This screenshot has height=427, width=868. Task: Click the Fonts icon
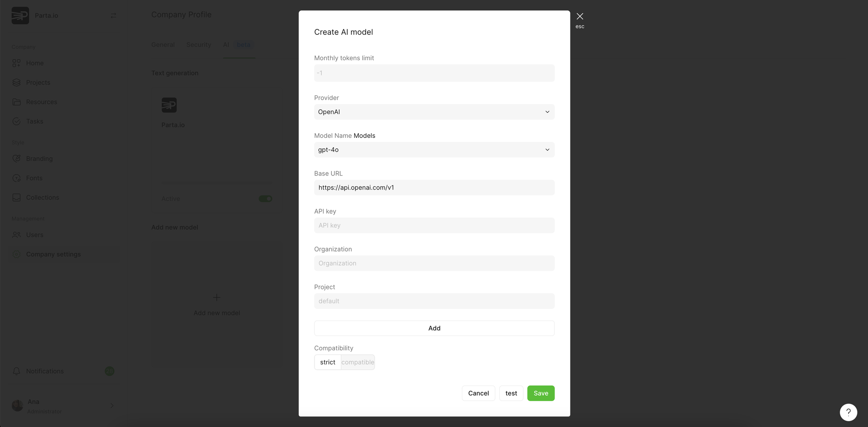tap(17, 178)
